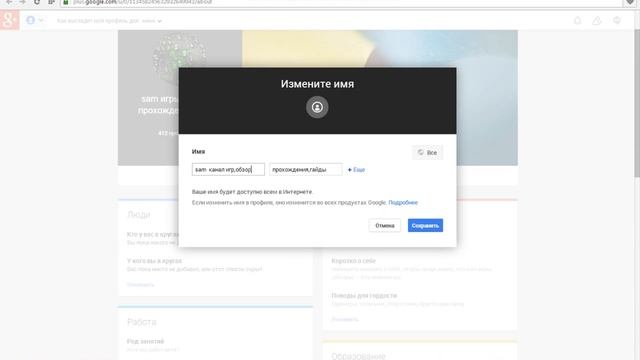Click the 'Образование' card heading

click(x=358, y=356)
